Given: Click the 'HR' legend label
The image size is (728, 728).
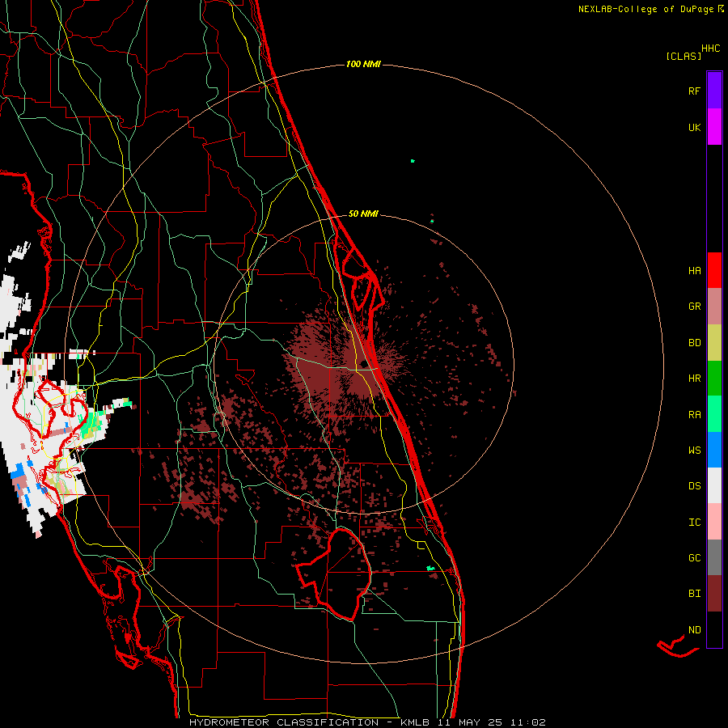Looking at the screenshot, I should coord(694,379).
